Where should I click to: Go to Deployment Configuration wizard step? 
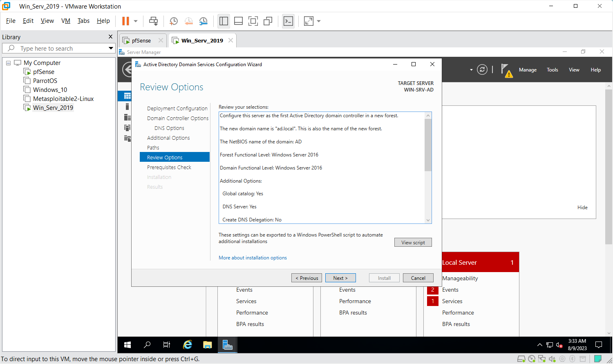pos(177,109)
